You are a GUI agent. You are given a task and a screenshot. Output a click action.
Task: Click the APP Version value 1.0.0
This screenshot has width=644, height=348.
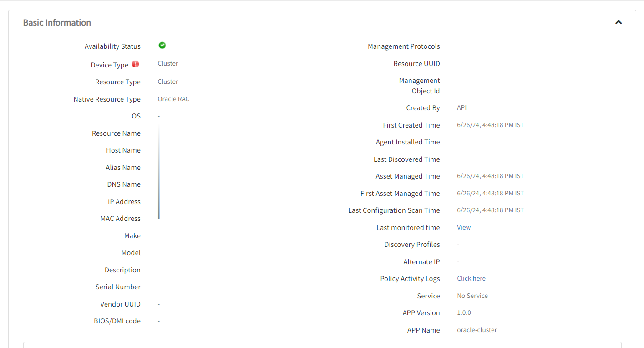click(x=464, y=312)
